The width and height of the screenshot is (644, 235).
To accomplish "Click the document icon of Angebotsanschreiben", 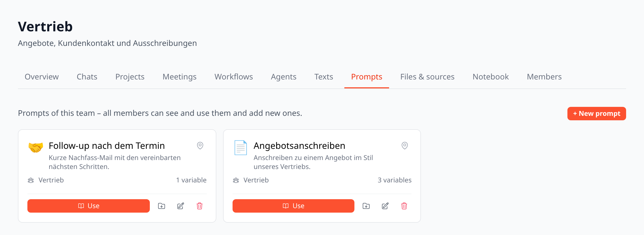I will (241, 147).
